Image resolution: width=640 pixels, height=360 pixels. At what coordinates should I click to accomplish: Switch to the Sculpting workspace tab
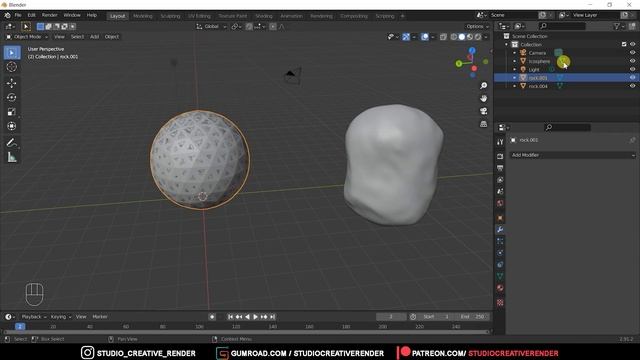(170, 16)
